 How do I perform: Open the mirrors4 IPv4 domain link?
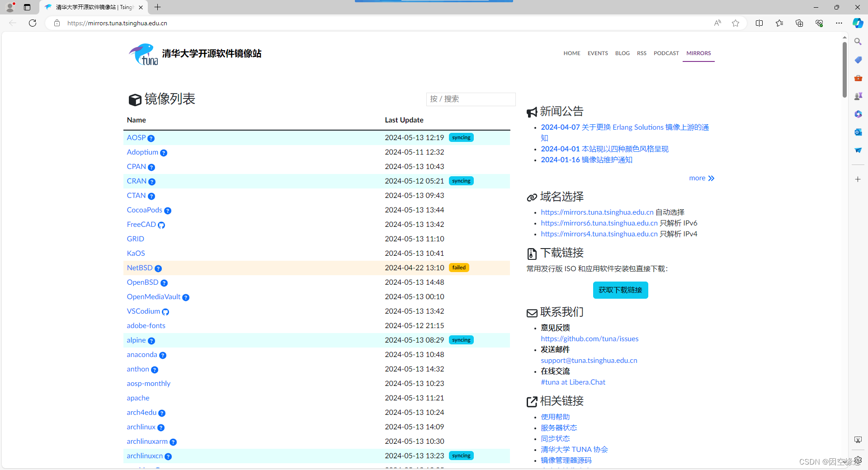point(599,234)
